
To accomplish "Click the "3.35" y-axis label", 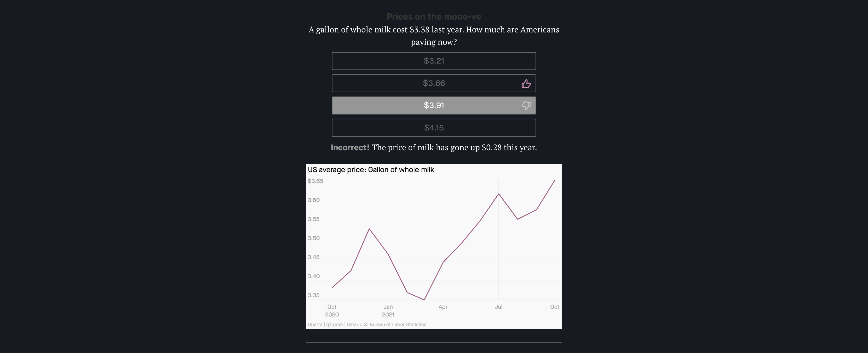I will point(313,295).
